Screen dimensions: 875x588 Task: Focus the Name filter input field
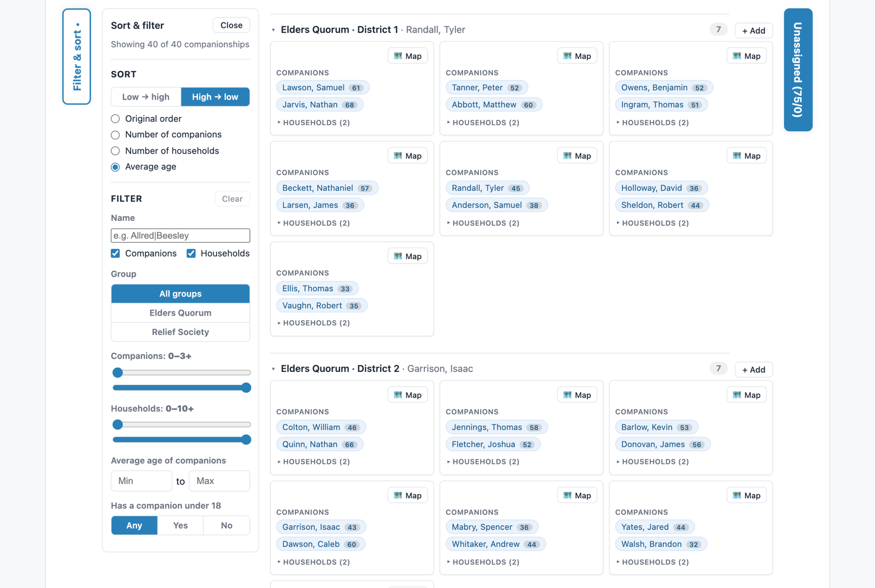[x=180, y=236]
